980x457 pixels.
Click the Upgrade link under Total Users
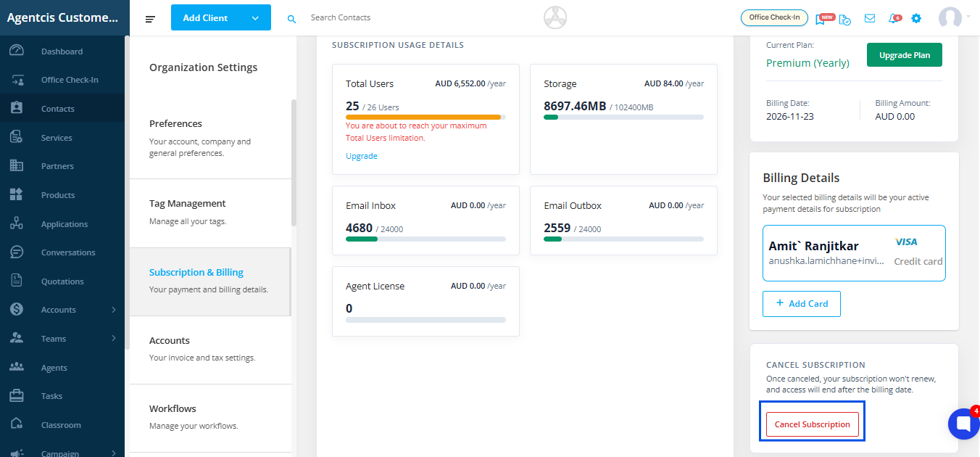pos(362,156)
